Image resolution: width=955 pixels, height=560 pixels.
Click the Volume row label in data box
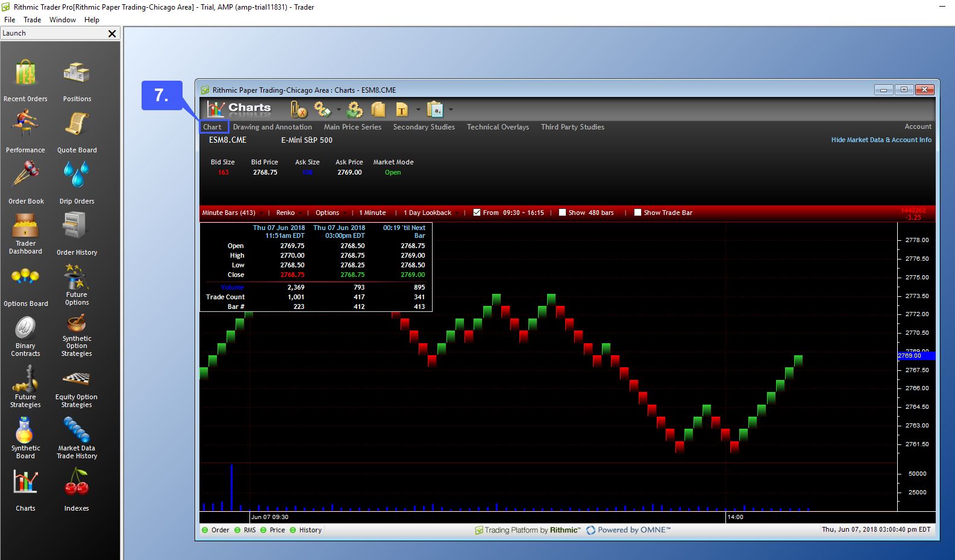(x=233, y=288)
